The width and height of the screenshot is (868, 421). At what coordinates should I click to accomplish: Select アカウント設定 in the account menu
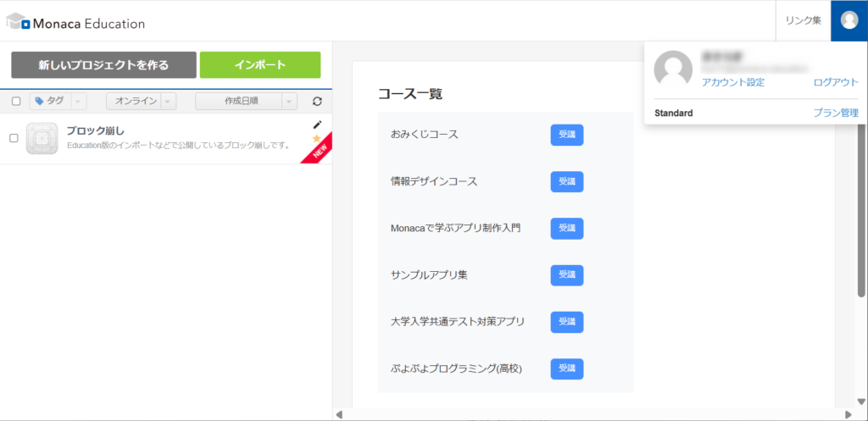tap(733, 83)
